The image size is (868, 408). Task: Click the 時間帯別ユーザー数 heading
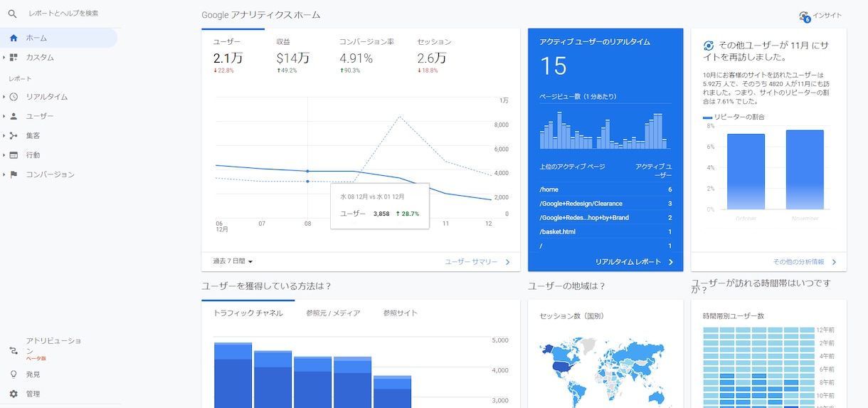(733, 316)
